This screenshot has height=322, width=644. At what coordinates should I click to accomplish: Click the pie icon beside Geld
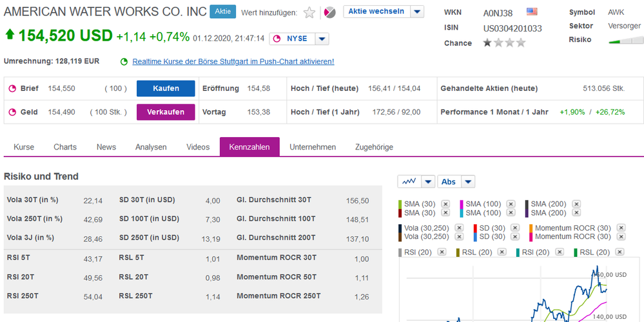[x=12, y=112]
